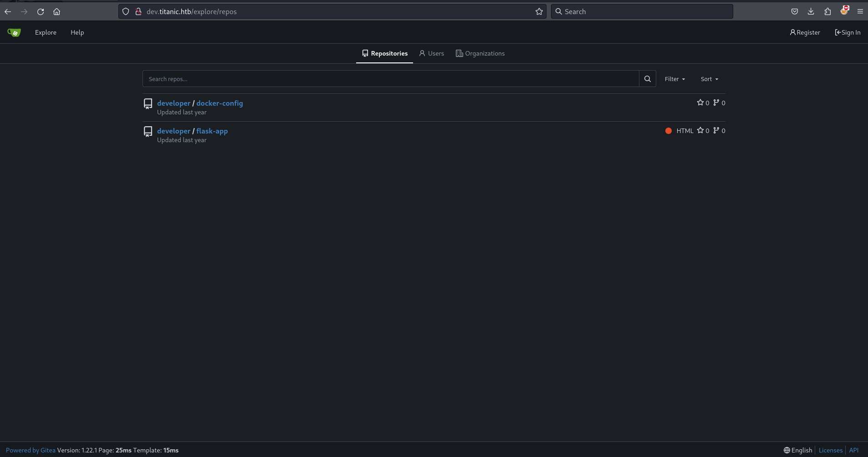
Task: Open the Explore menu item
Action: 46,33
